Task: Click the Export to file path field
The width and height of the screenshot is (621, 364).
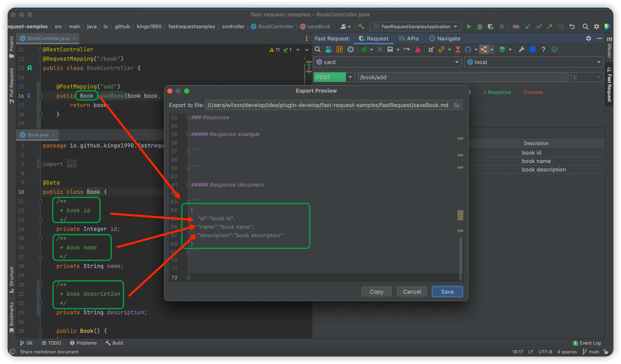Action: [328, 105]
